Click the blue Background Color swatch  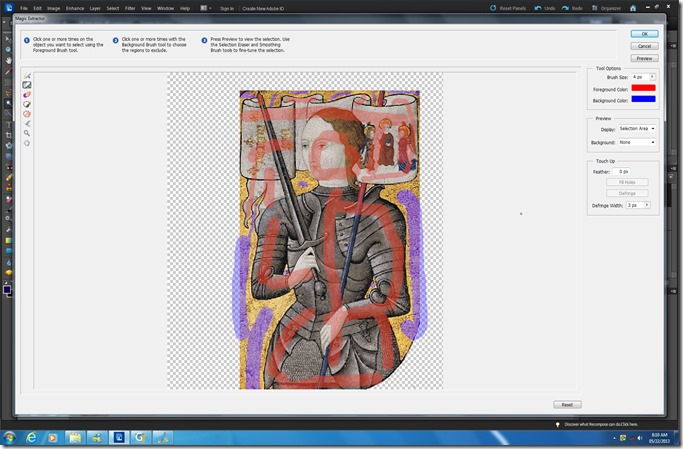coord(643,100)
